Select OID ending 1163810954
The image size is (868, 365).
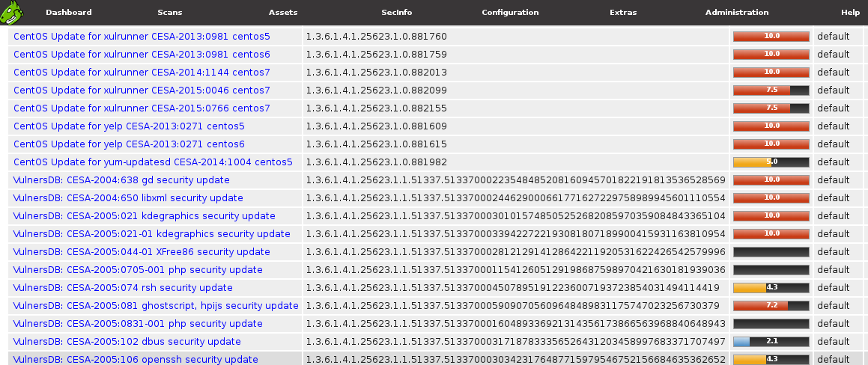point(516,234)
